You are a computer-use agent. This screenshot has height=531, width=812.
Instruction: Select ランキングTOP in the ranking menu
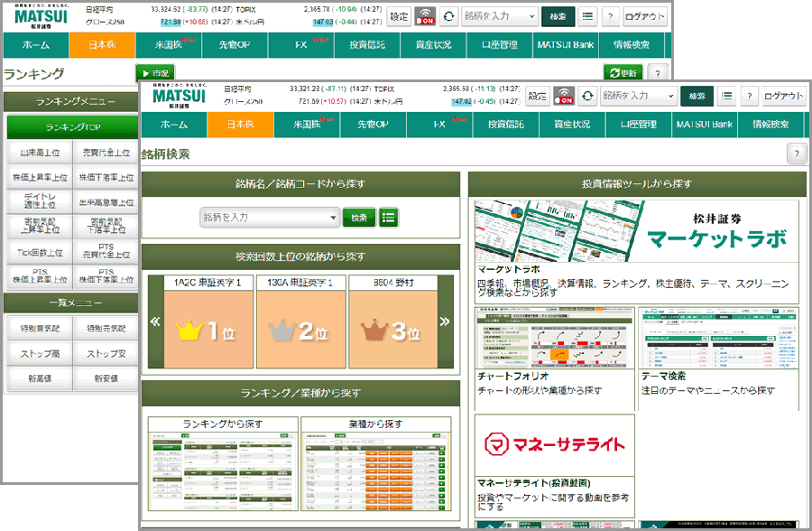[72, 127]
